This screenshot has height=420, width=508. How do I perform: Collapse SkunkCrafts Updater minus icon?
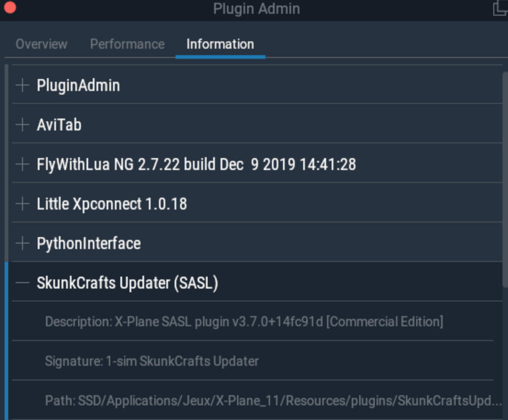[23, 283]
